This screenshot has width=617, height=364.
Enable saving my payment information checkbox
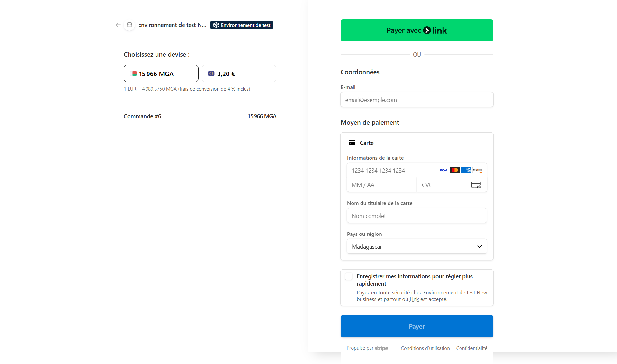point(349,276)
